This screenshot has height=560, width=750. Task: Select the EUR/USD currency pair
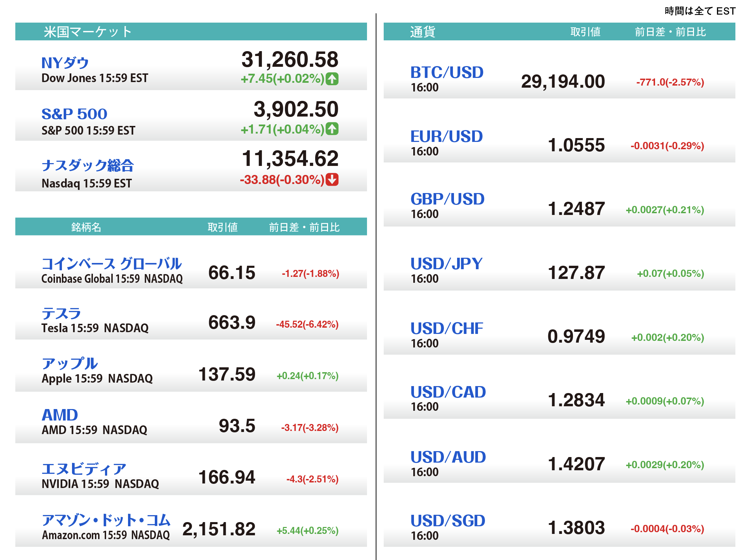pos(446,136)
